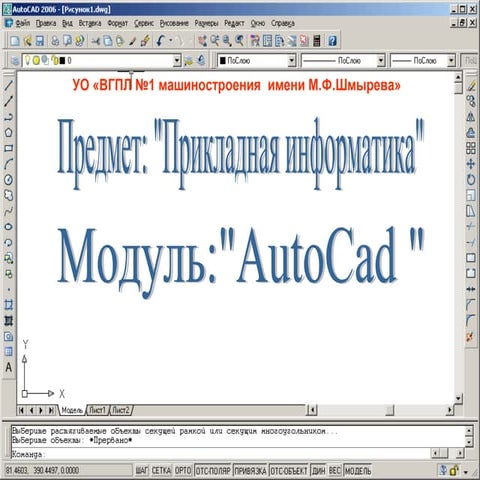Click the last-tab navigation arrow

coord(51,410)
